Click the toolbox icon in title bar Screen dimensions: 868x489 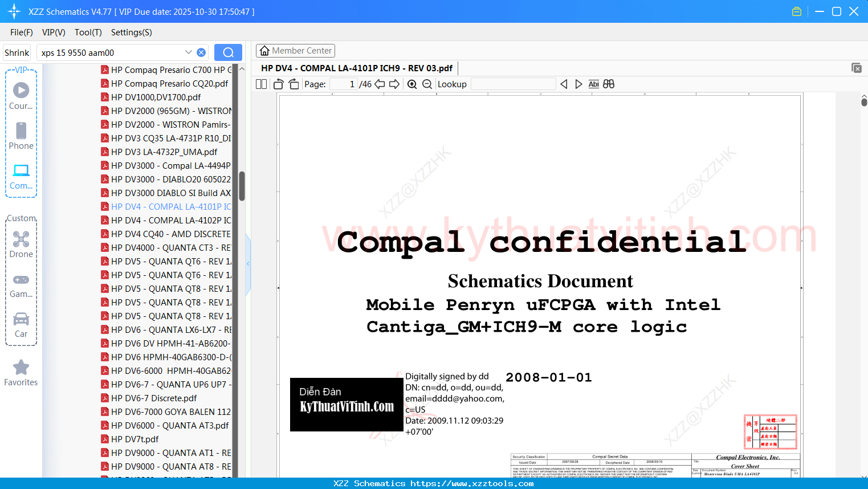tap(797, 11)
